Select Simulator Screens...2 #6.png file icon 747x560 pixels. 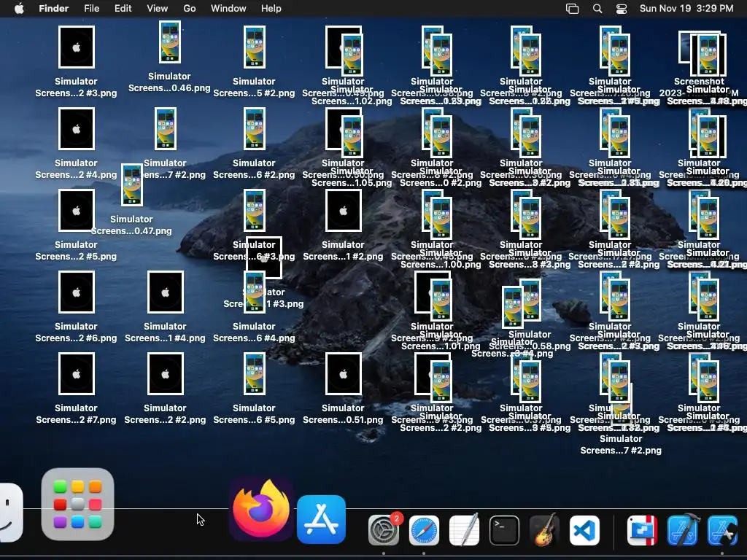pyautogui.click(x=76, y=292)
